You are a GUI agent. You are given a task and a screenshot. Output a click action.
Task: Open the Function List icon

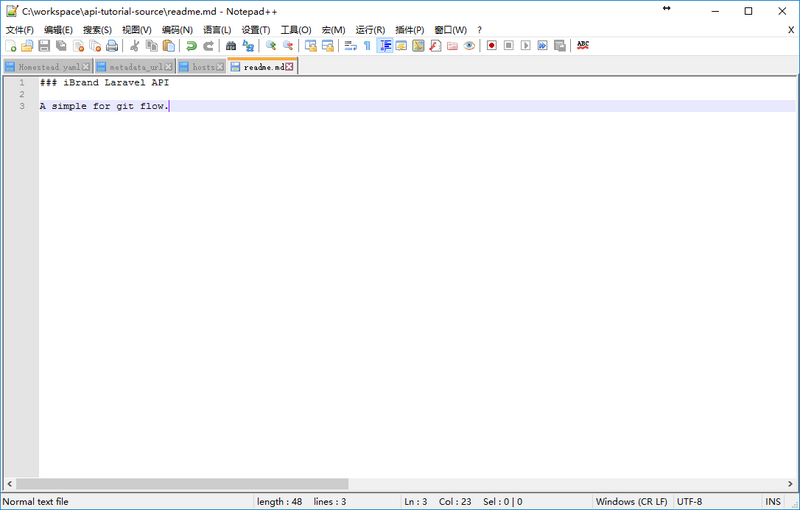[435, 46]
